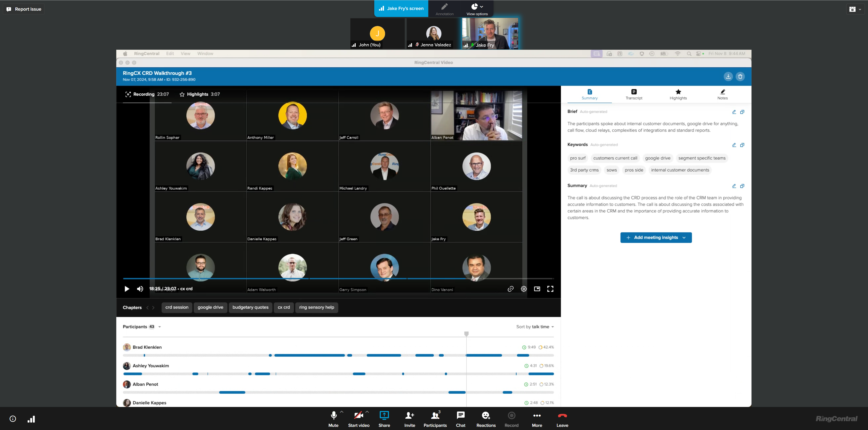
Task: Click Alban Penot's video tile
Action: 476,115
